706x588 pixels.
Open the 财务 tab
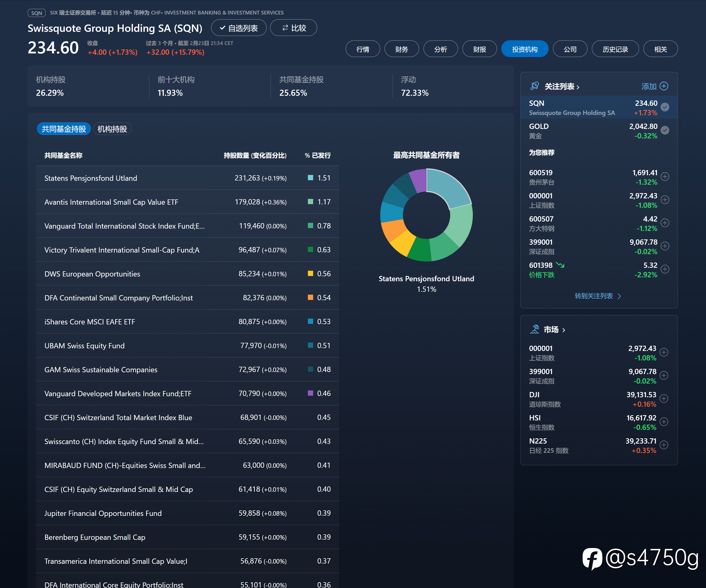402,49
